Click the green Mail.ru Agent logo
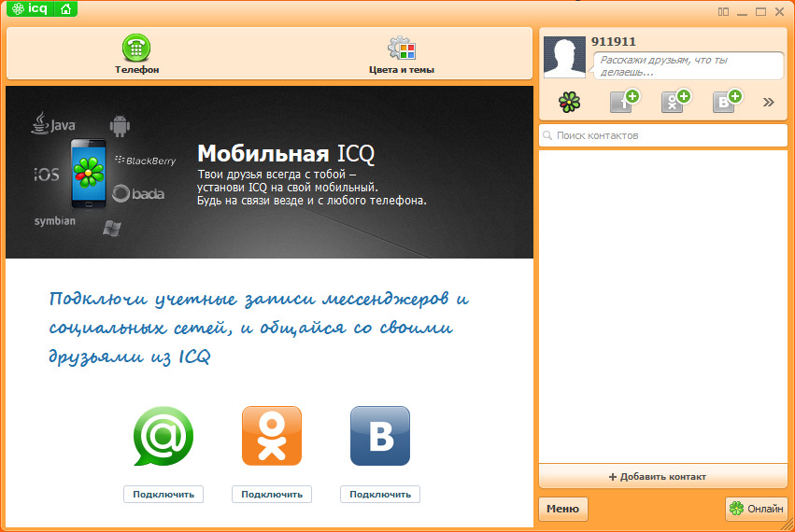Image resolution: width=795 pixels, height=532 pixels. (163, 436)
